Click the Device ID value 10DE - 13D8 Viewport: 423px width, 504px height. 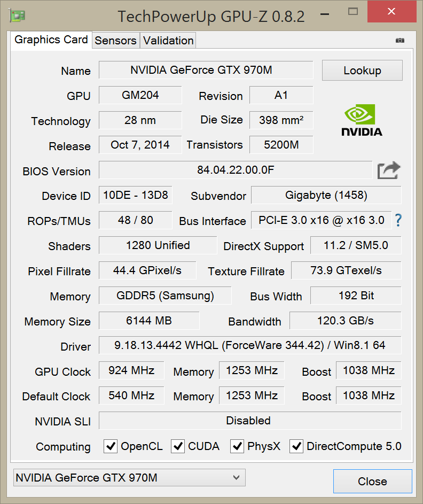136,195
